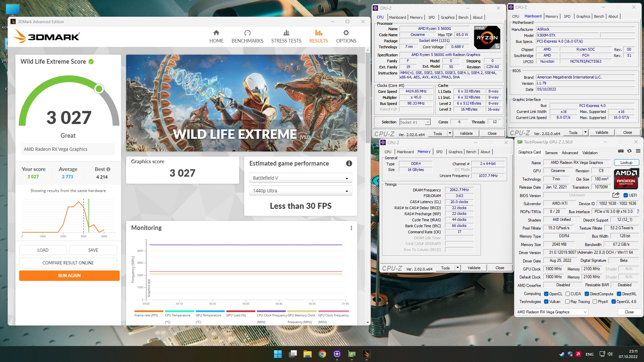Image resolution: width=644 pixels, height=362 pixels.
Task: Launch Google Chrome from the taskbar
Action: pos(322,354)
